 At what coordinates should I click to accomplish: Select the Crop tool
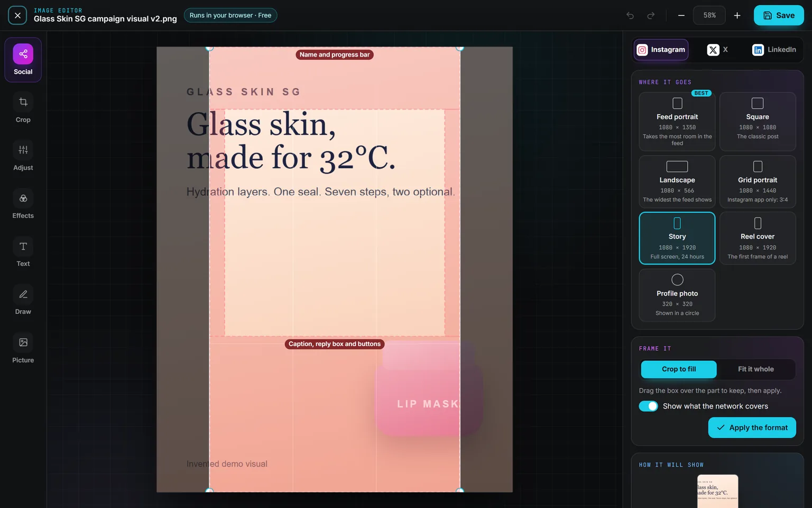[x=23, y=108]
